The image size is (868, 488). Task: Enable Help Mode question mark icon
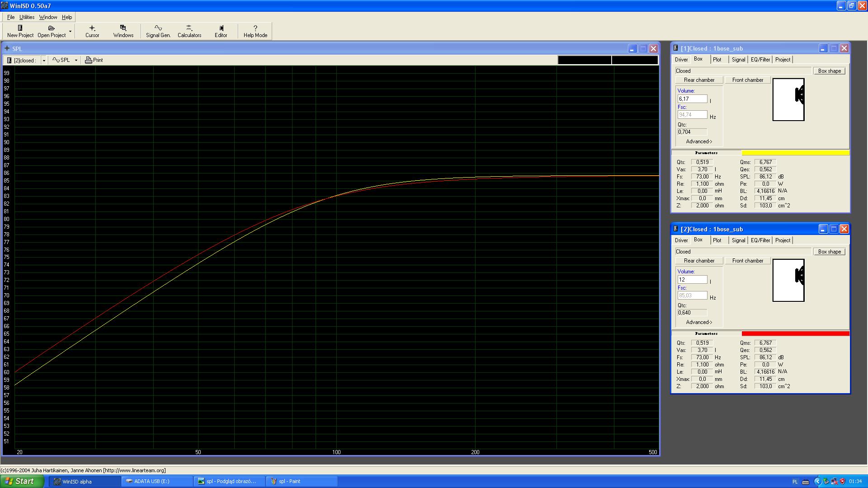click(x=255, y=28)
